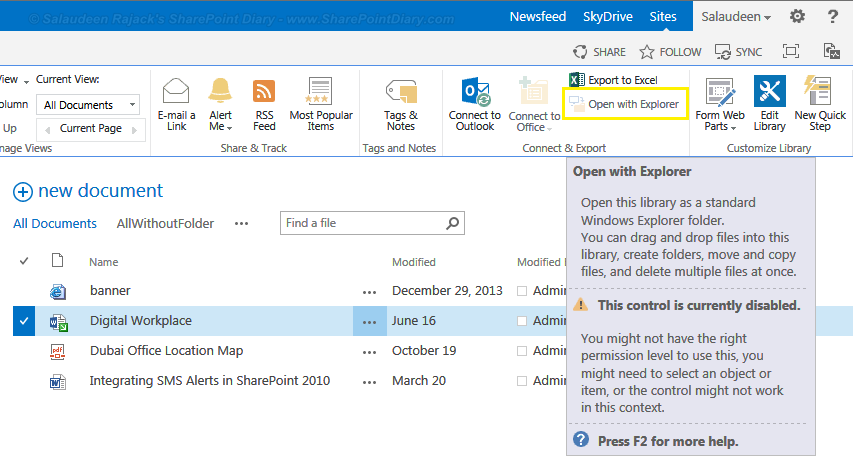The image size is (853, 476).
Task: Click the focus on content icon
Action: click(x=790, y=51)
